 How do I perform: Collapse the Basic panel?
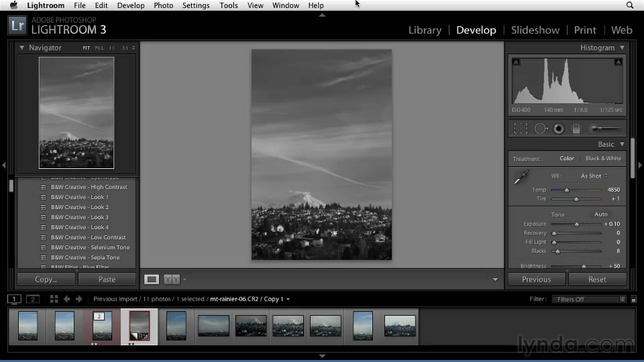[x=623, y=144]
